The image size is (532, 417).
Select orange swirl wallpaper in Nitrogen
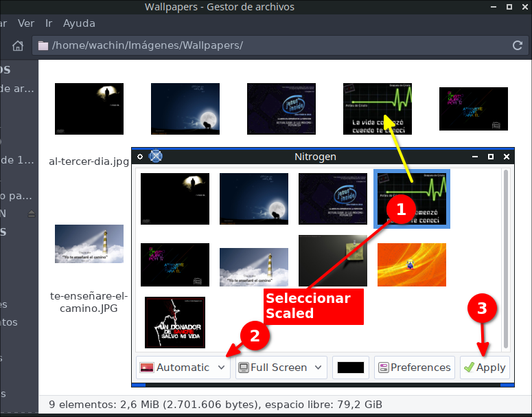pos(412,265)
